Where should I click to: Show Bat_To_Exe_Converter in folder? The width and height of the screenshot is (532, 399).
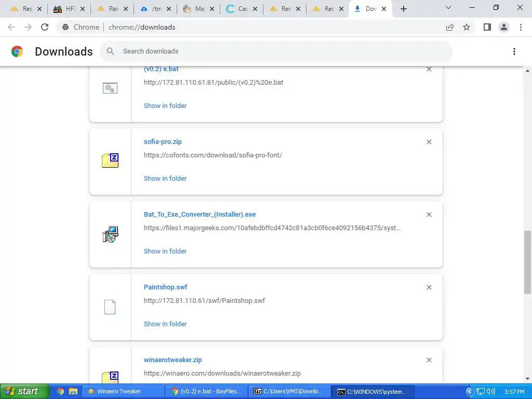pos(165,251)
